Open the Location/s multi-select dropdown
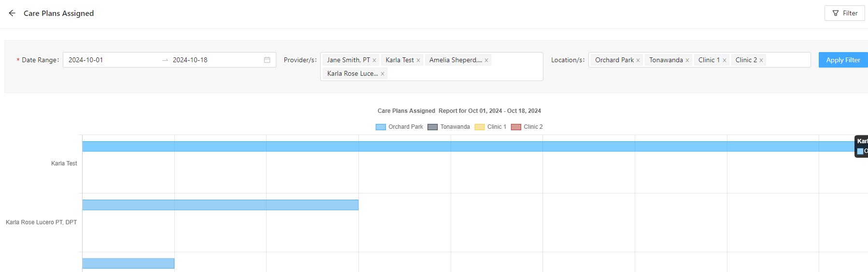868x272 pixels. pyautogui.click(x=787, y=60)
